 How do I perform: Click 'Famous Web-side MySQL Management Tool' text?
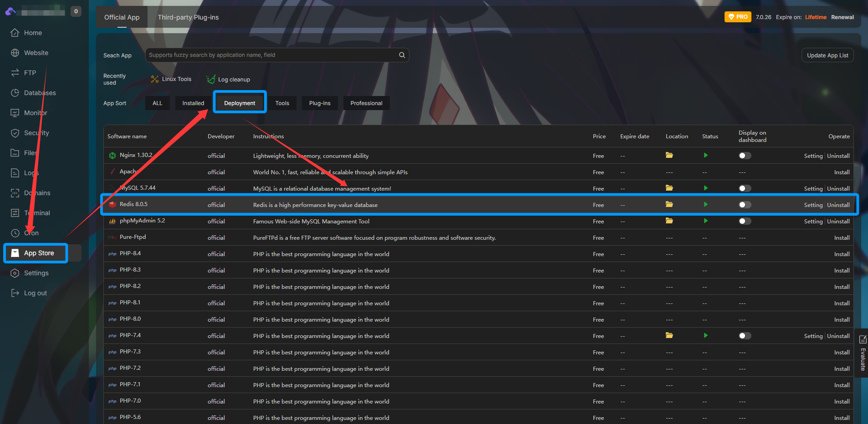311,222
